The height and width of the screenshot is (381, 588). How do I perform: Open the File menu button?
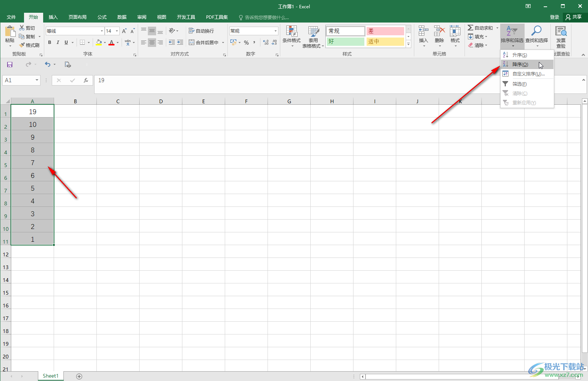[11, 17]
